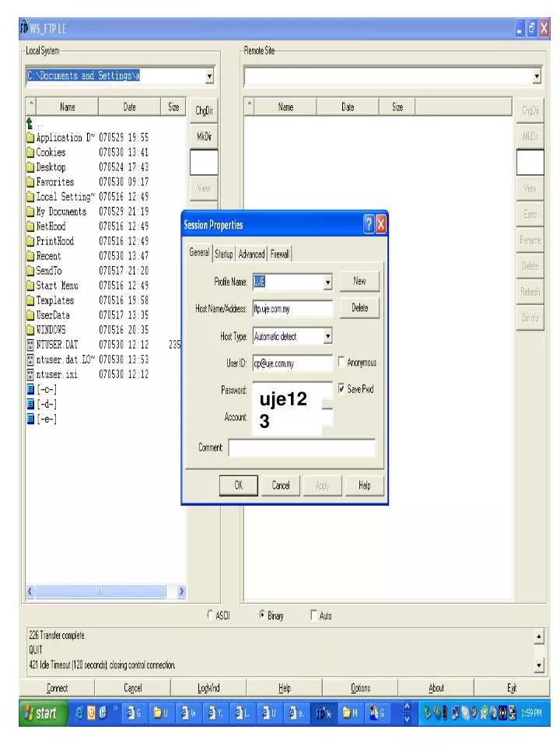
Task: Click the Host Name/Address input field
Action: tap(292, 309)
